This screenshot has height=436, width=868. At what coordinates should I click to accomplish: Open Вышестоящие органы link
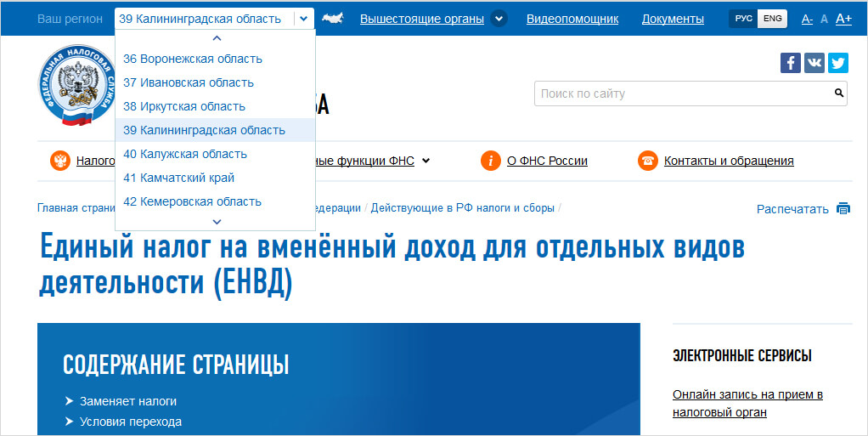(x=422, y=19)
